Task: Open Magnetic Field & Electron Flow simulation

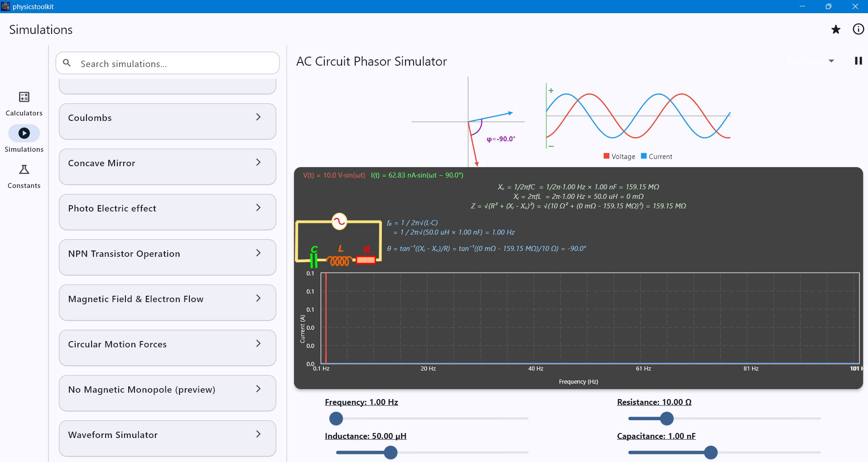Action: coord(168,303)
